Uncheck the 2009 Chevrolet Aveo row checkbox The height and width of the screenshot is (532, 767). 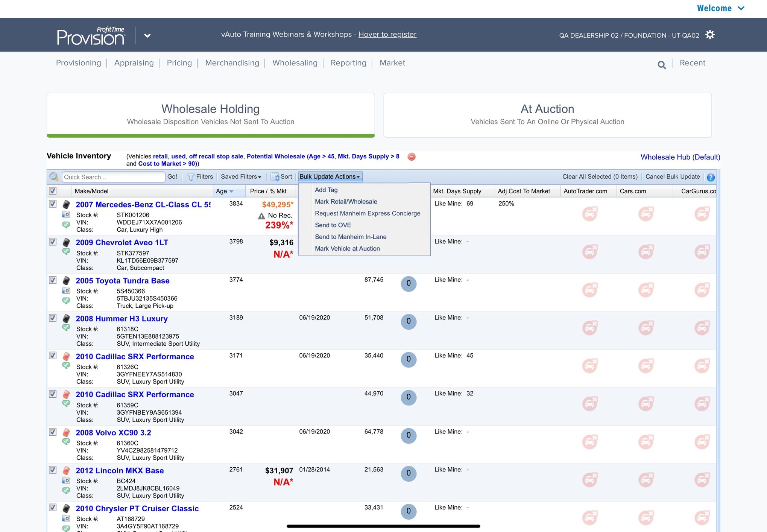(53, 242)
